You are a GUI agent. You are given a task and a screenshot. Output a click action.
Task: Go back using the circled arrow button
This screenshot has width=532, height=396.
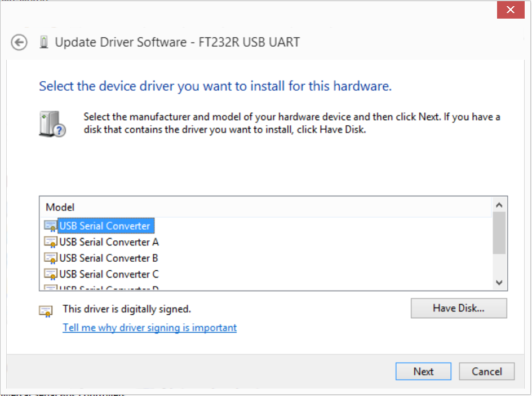tap(19, 42)
